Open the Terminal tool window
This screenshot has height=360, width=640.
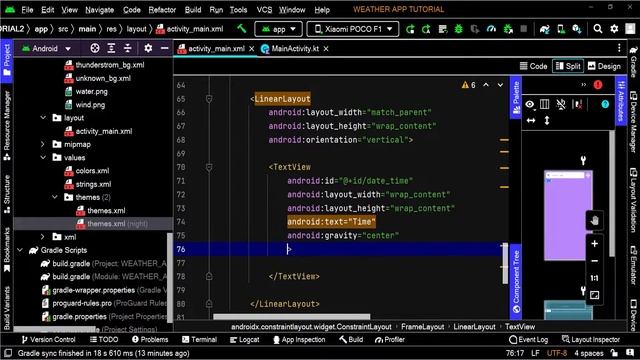pyautogui.click(x=199, y=340)
